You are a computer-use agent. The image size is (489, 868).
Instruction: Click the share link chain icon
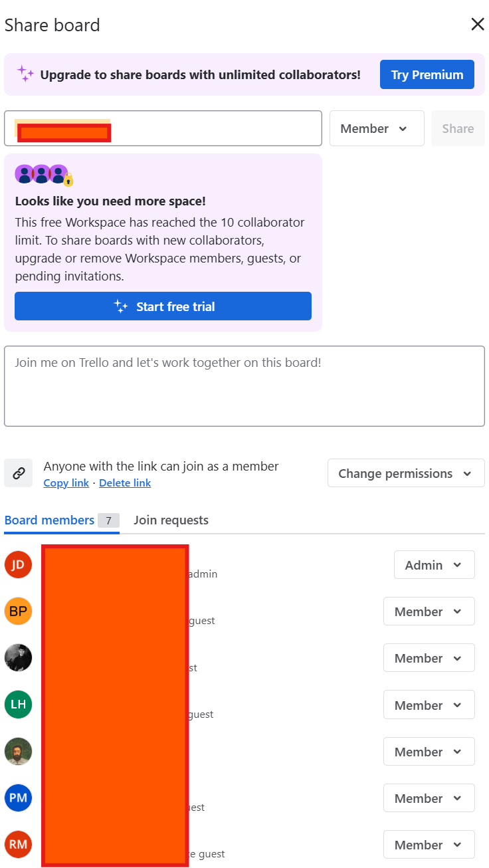coord(19,473)
